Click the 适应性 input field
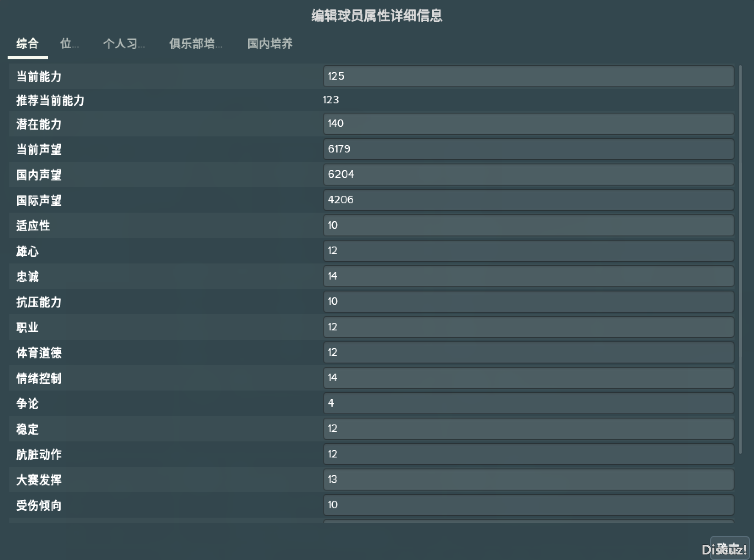Viewport: 754px width, 560px height. pyautogui.click(x=528, y=225)
